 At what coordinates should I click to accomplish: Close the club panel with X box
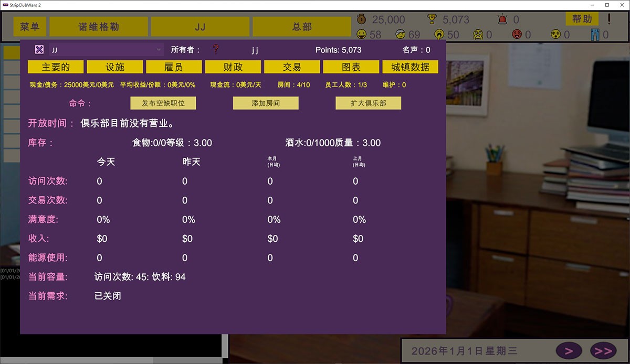click(x=39, y=50)
